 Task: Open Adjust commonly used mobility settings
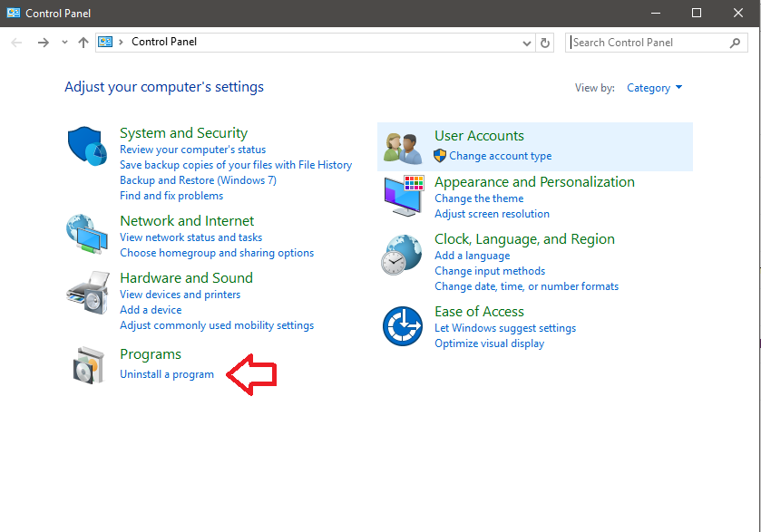[217, 325]
